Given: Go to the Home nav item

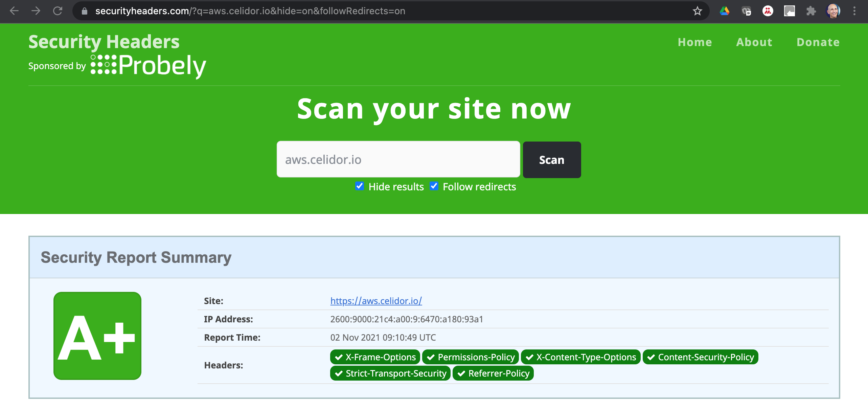Looking at the screenshot, I should (695, 42).
